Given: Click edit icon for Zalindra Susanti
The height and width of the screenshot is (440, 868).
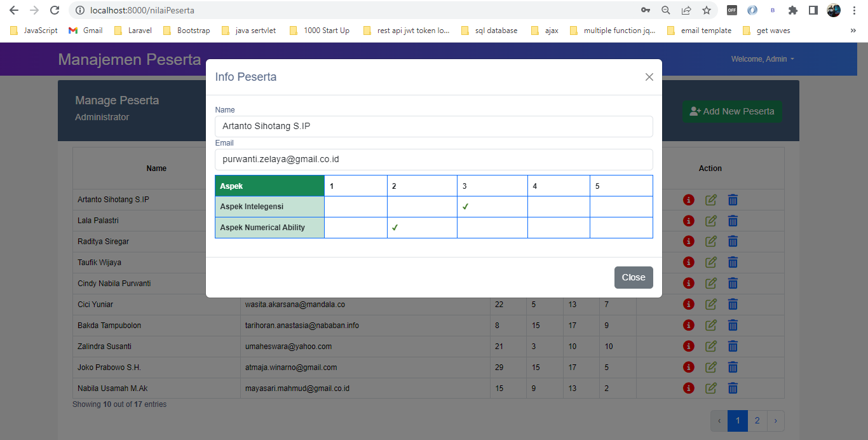Looking at the screenshot, I should [710, 347].
